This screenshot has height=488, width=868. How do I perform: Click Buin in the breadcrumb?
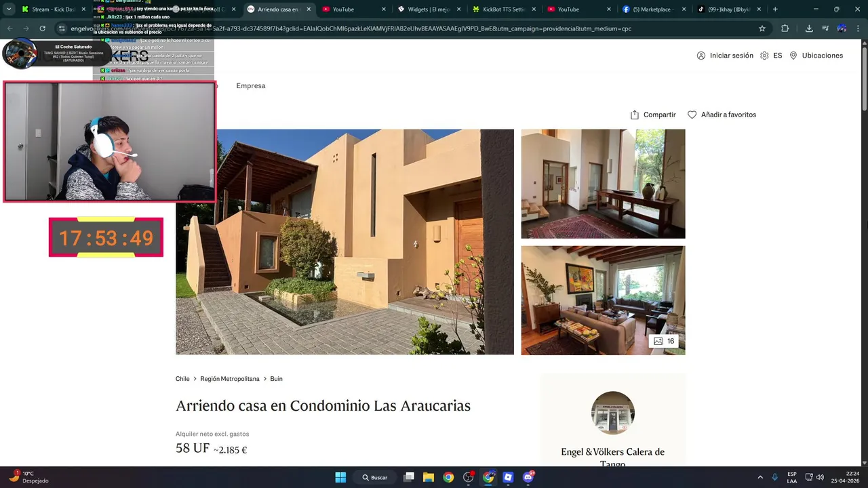tap(276, 379)
